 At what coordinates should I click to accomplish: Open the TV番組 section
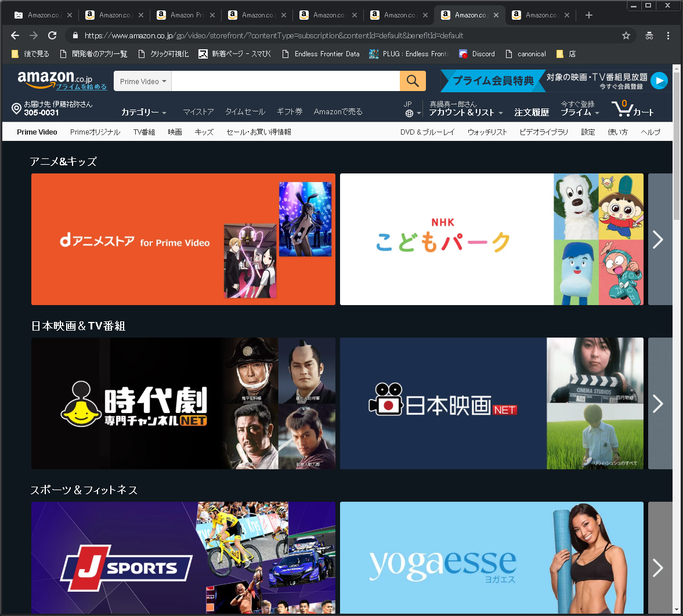[144, 132]
